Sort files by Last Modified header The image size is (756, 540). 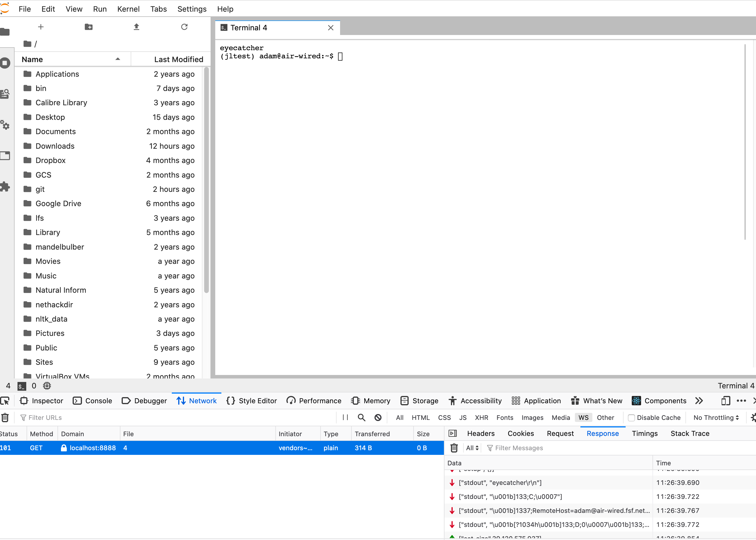pos(178,59)
